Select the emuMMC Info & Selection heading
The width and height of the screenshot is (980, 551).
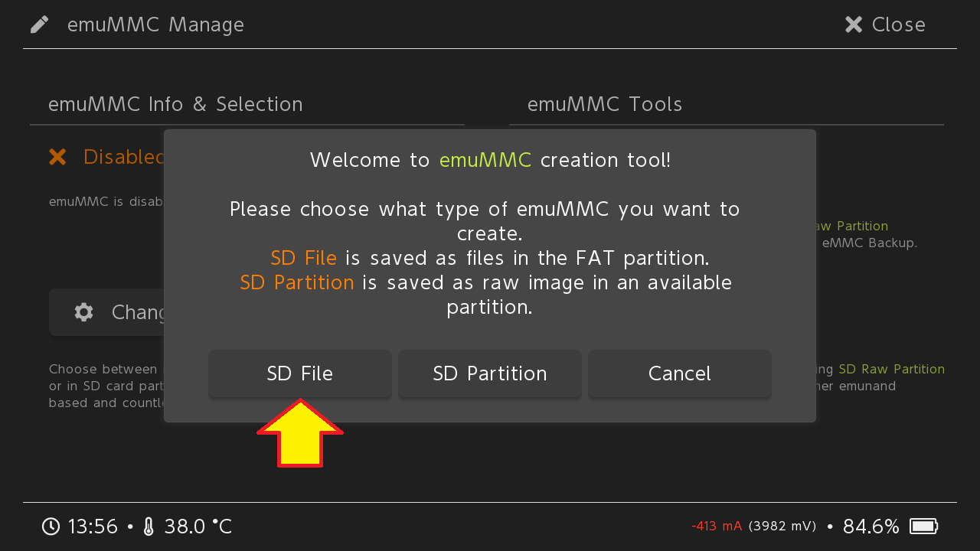point(175,104)
